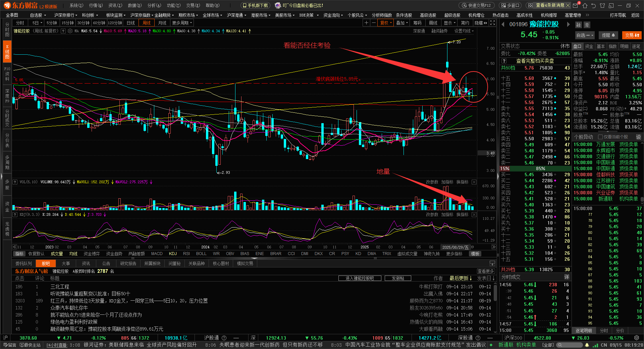This screenshot has width=644, height=349.
Task: Open the 叠加 overlay dropdown
Action: [402, 23]
